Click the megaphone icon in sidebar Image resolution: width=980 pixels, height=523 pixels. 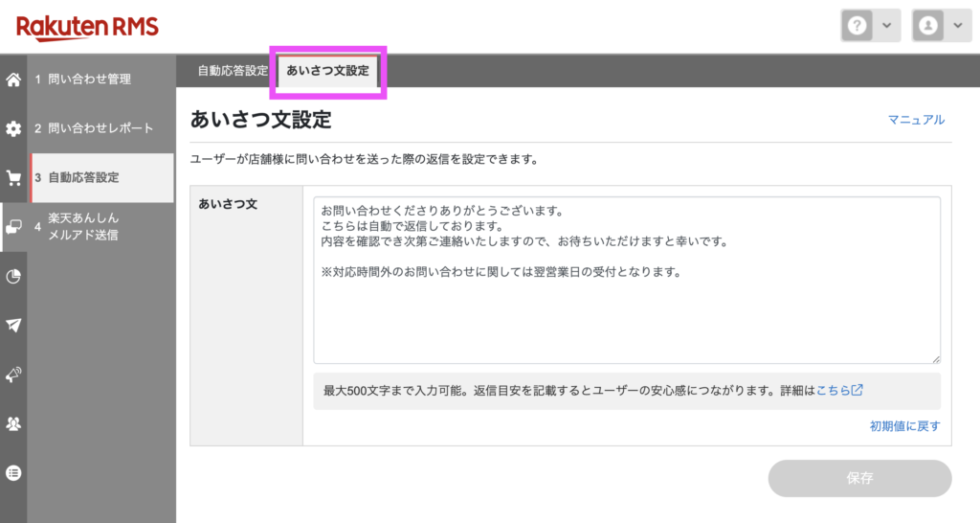(x=13, y=375)
